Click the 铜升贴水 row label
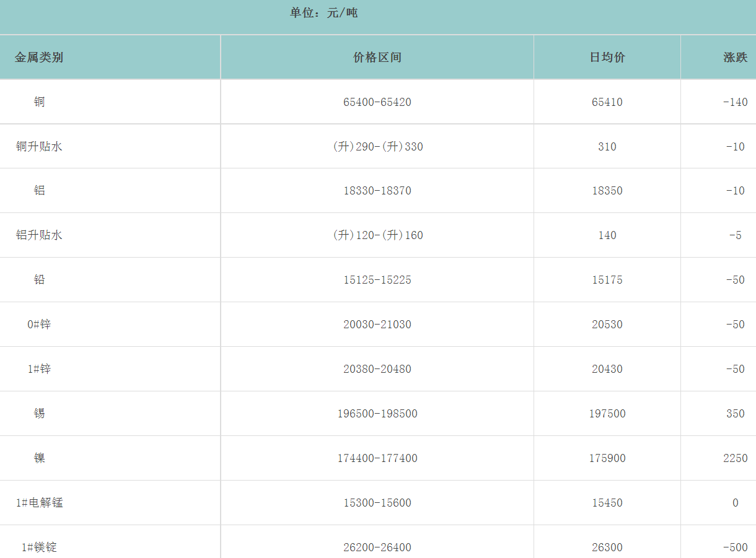Image resolution: width=756 pixels, height=558 pixels. pyautogui.click(x=39, y=147)
